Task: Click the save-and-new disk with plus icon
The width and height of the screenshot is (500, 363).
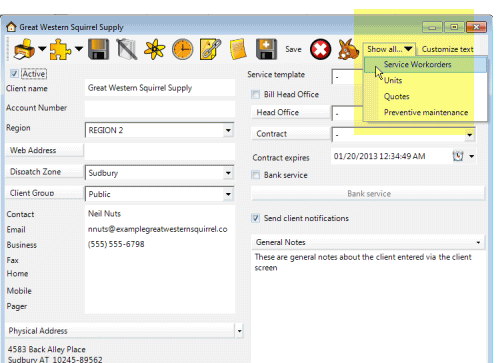Action: click(x=266, y=49)
